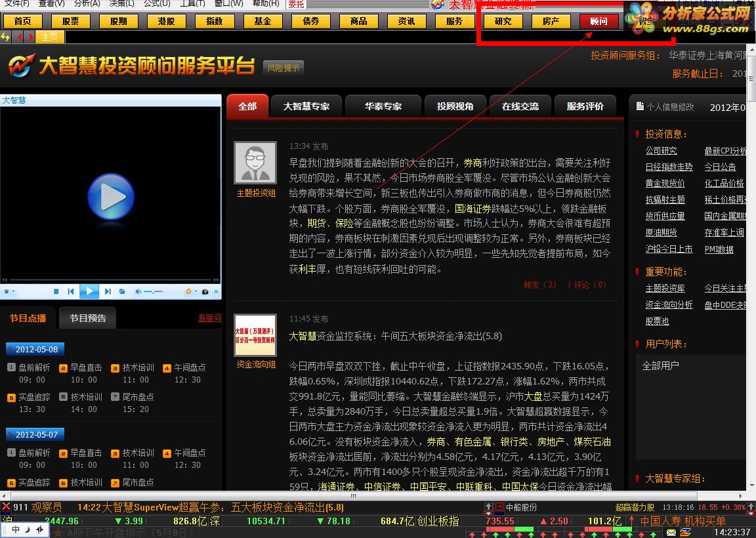This screenshot has width=756, height=538.
Task: Click the 转发（2） link
Action: click(x=540, y=285)
